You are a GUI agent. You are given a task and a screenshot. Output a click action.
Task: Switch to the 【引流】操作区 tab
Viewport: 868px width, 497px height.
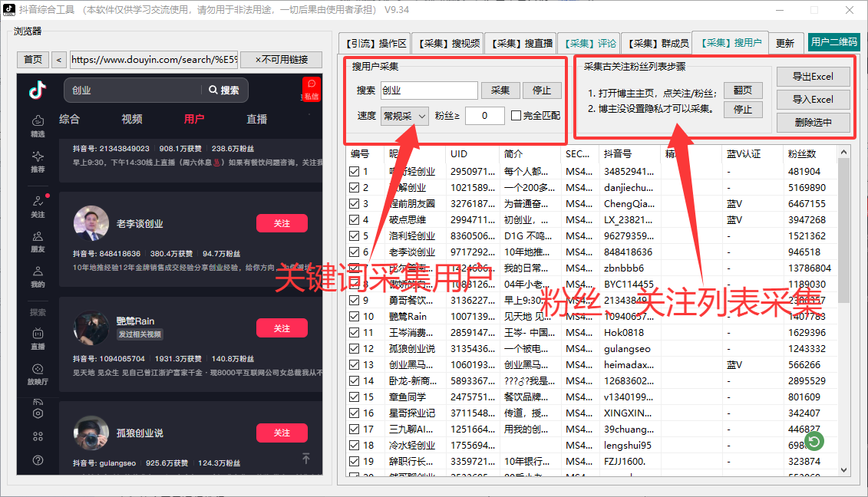click(375, 44)
